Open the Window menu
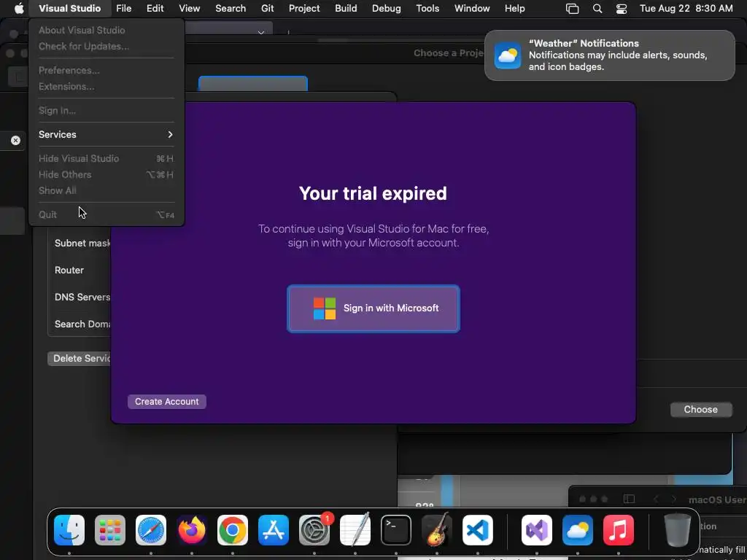Screen dimensions: 747x560 472,8
